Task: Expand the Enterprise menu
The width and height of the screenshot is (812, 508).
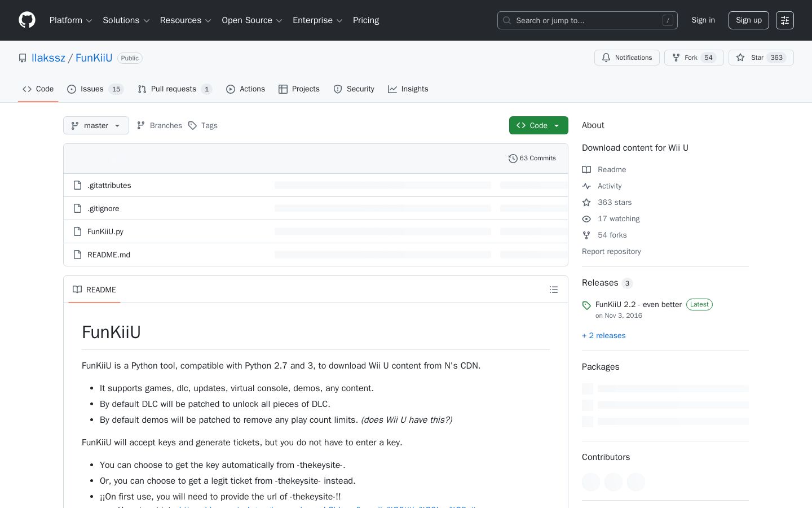Action: [x=317, y=20]
